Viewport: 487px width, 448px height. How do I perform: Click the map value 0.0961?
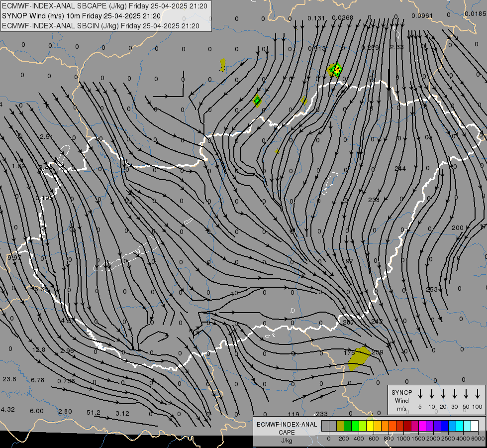(x=422, y=15)
